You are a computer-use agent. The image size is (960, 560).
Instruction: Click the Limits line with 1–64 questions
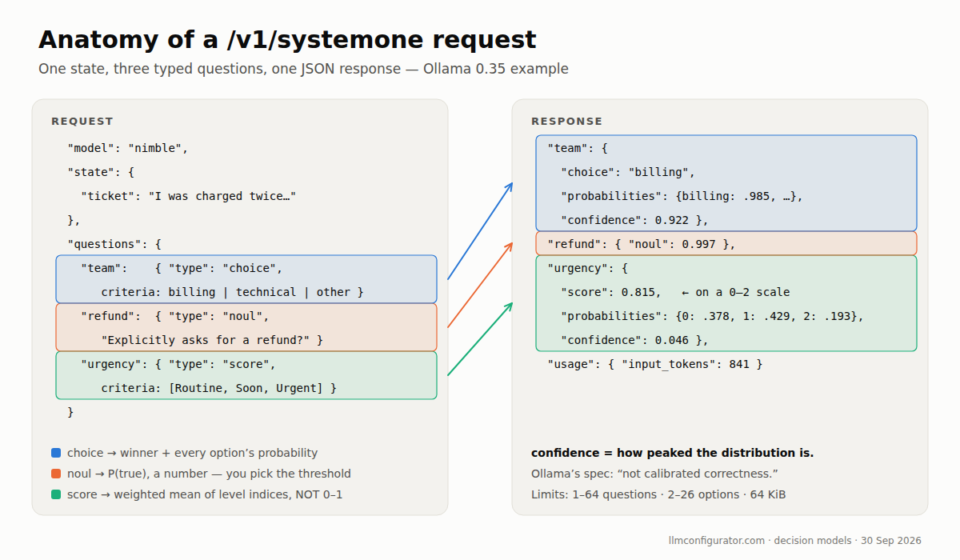pos(658,494)
